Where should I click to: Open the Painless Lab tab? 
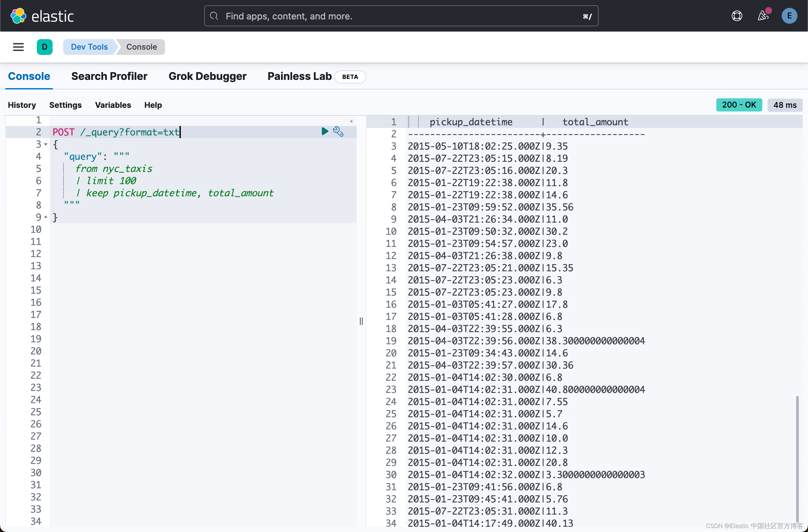(299, 76)
